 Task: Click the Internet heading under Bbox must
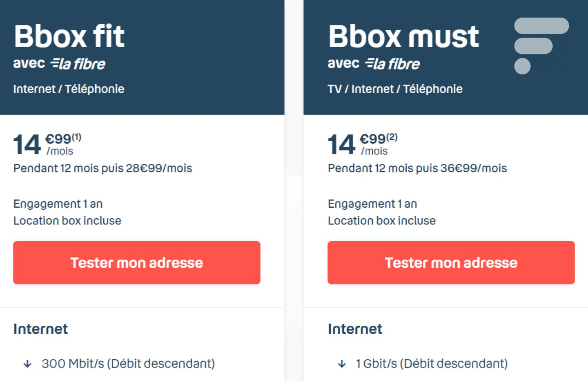pos(355,329)
